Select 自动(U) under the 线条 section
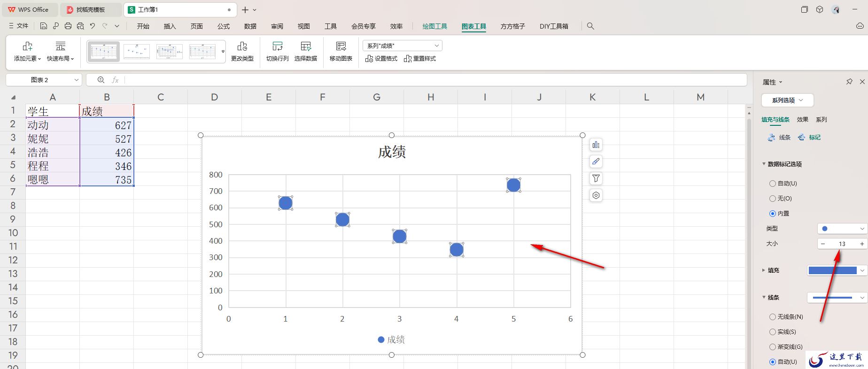Screen dimensions: 868x369 click(783, 362)
